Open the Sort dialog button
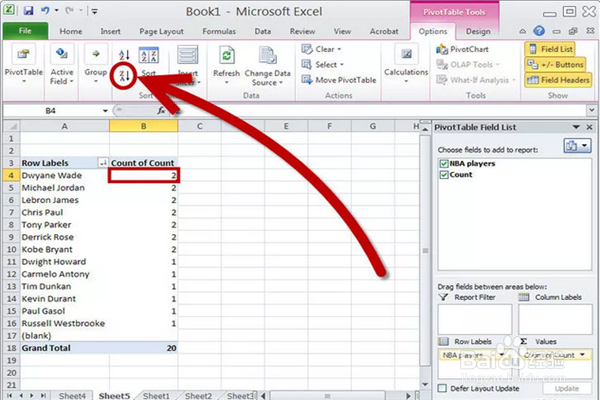 [148, 61]
